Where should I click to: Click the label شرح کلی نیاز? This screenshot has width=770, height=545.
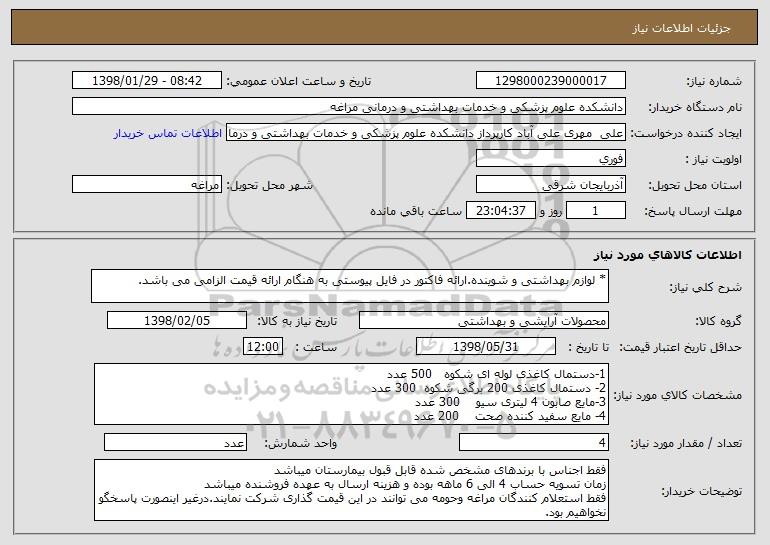click(x=706, y=287)
